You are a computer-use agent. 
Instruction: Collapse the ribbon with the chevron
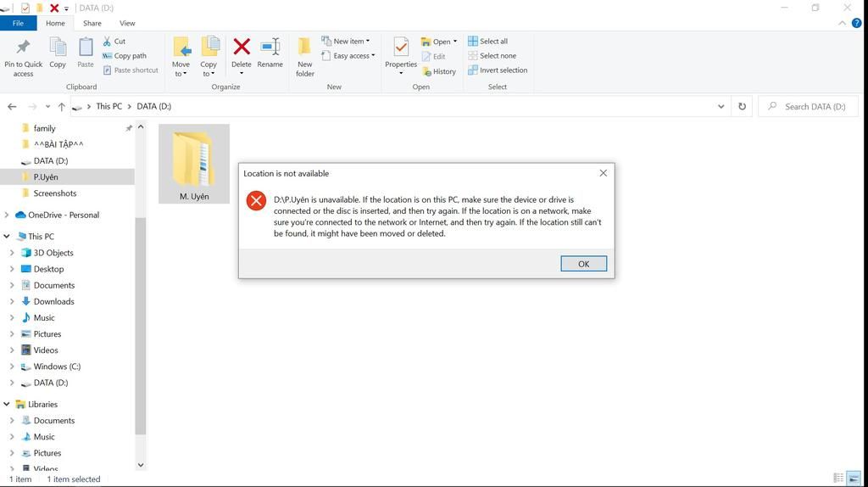click(842, 23)
